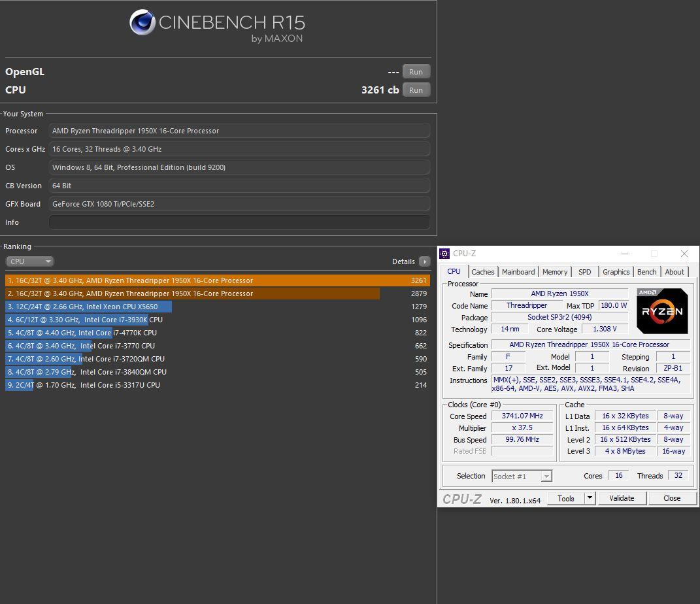The height and width of the screenshot is (604, 700).
Task: Select the Core i7-4770K ranking row
Action: (218, 333)
